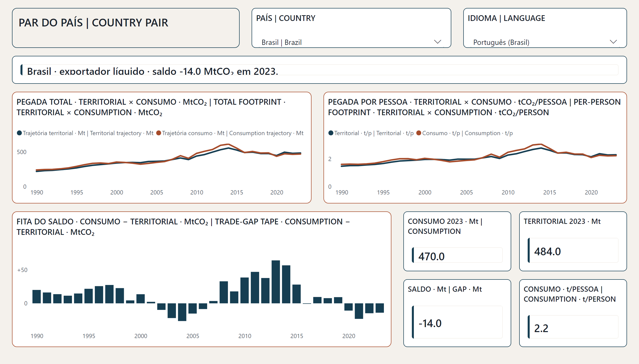
Task: Click the Pegada Total chart title
Action: click(x=151, y=107)
